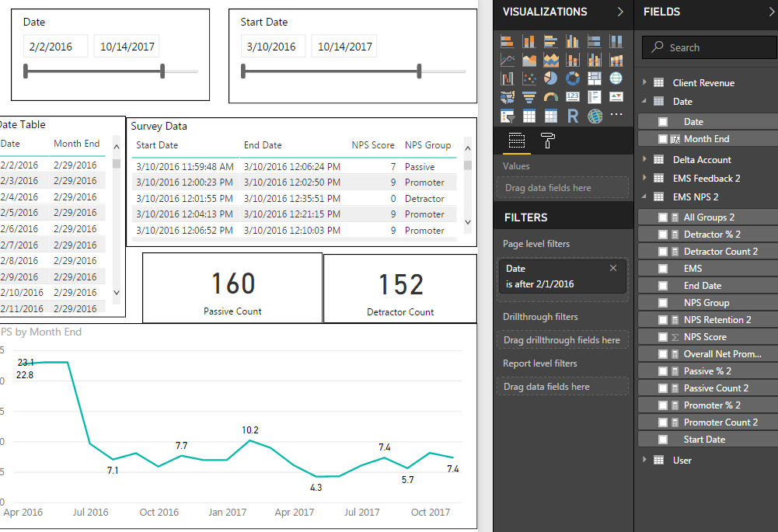Click the Fields pane Search box
The height and width of the screenshot is (532, 778).
[710, 47]
